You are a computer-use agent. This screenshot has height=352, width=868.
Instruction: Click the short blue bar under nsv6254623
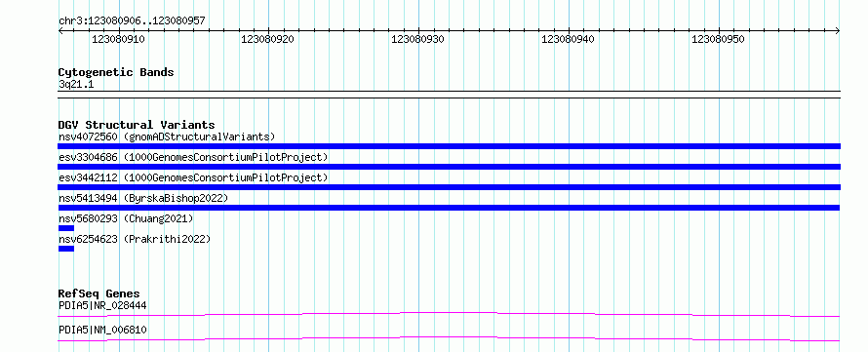pos(66,249)
